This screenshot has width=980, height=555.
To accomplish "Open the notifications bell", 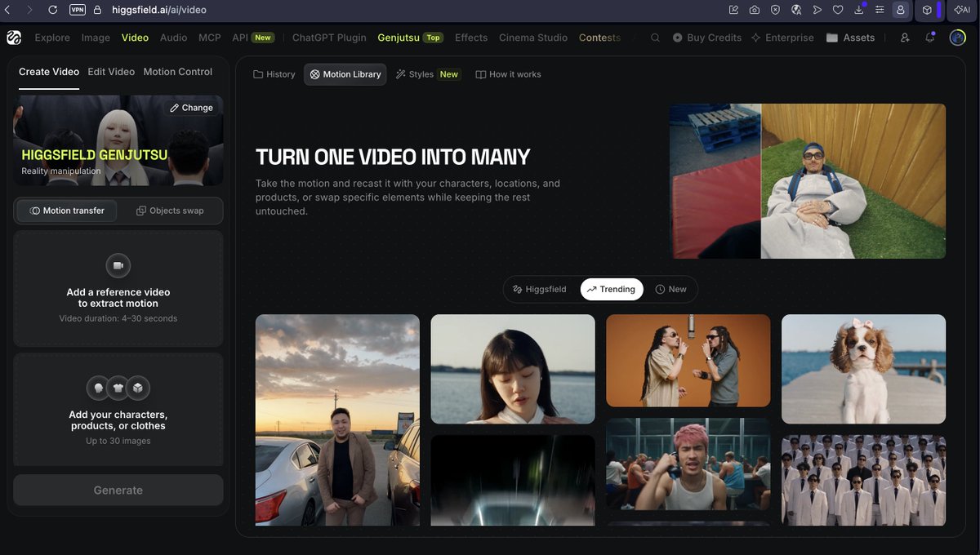I will [930, 38].
